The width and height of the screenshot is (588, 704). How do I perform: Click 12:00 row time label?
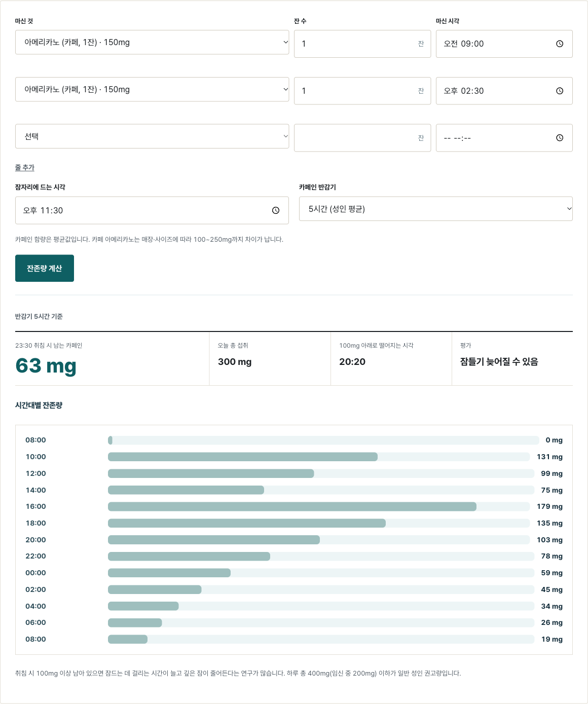click(36, 473)
